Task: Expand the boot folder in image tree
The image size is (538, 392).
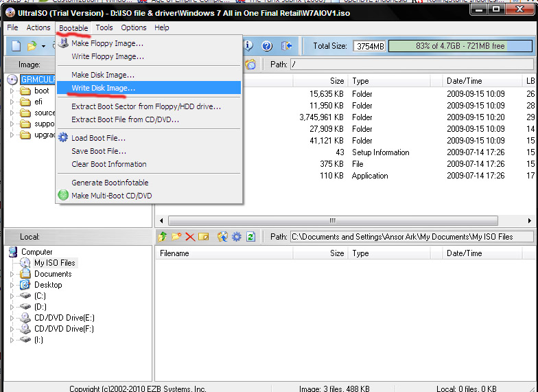Action: click(x=12, y=91)
